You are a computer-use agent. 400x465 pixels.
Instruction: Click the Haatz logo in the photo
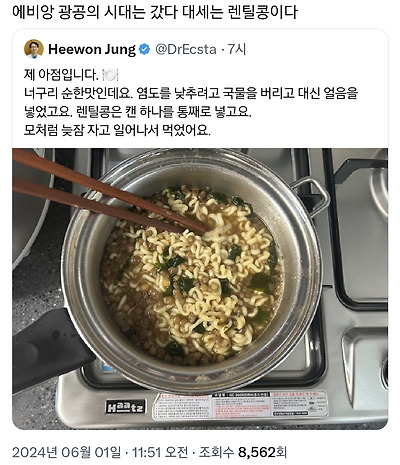click(x=126, y=407)
